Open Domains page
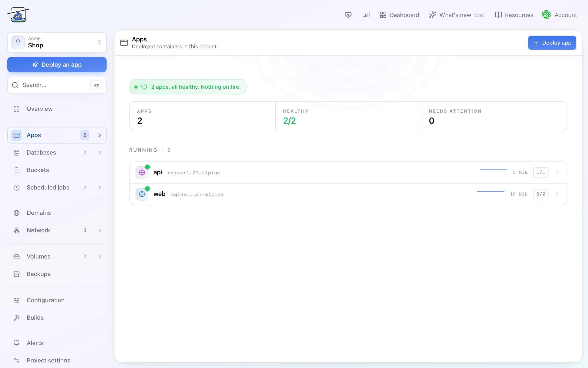The width and height of the screenshot is (588, 368). 57,213
